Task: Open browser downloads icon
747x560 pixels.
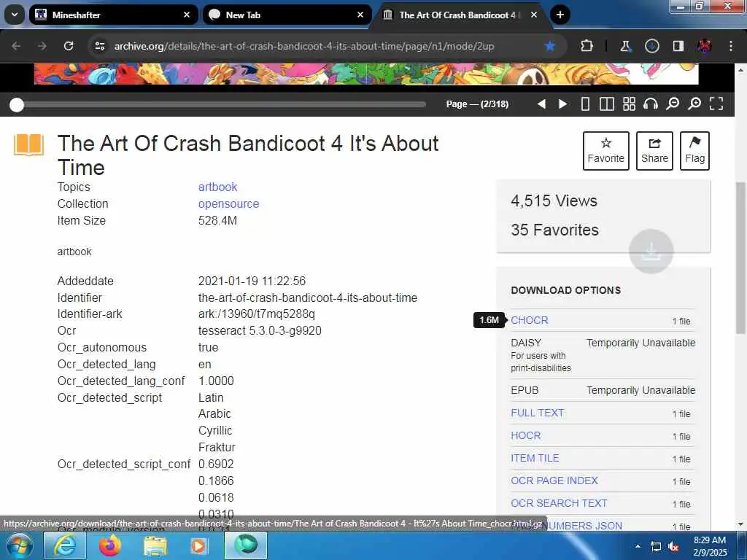Action: (651, 46)
